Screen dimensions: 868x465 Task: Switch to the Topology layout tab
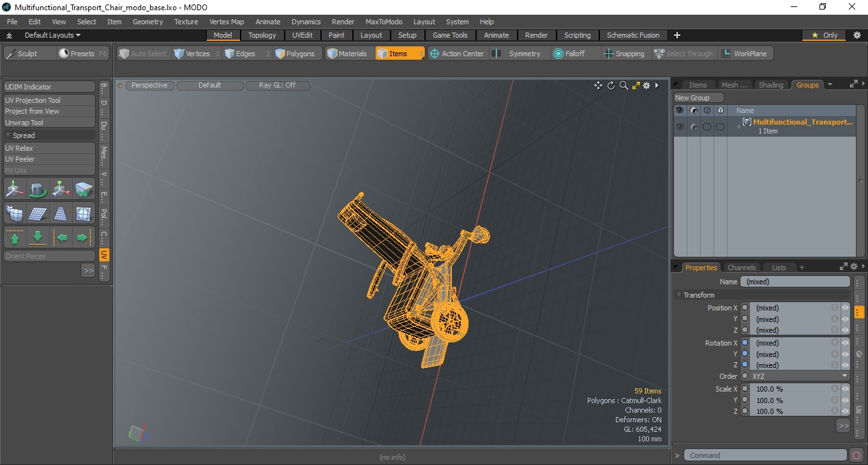point(262,35)
